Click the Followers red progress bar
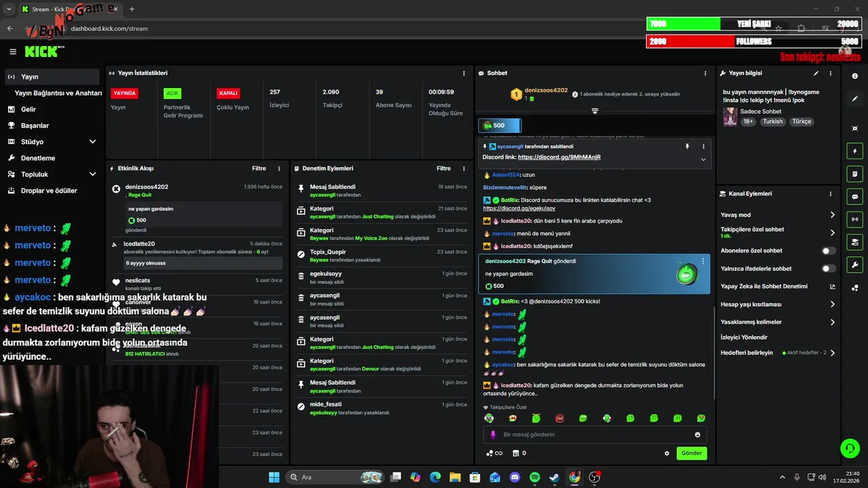Screen dimensions: 868x488 point(691,41)
